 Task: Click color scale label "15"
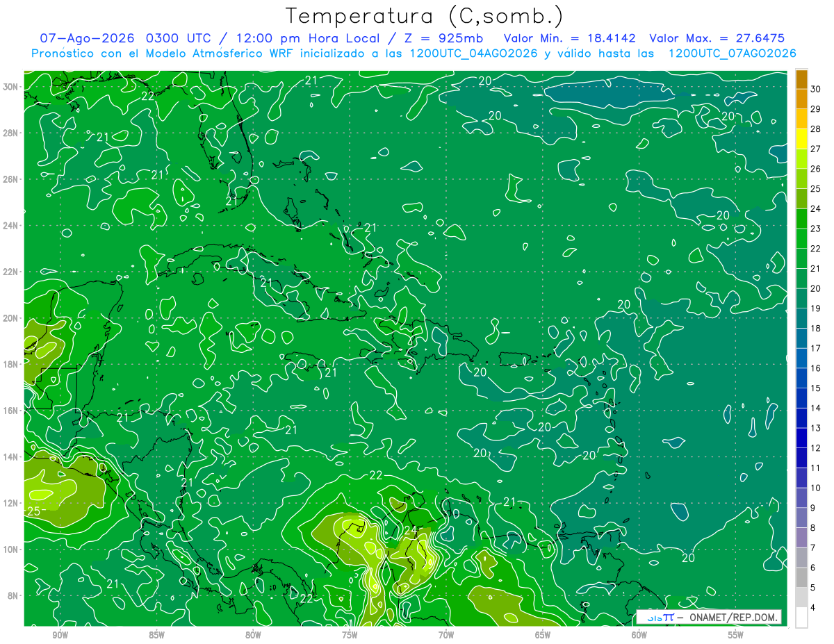(815, 388)
